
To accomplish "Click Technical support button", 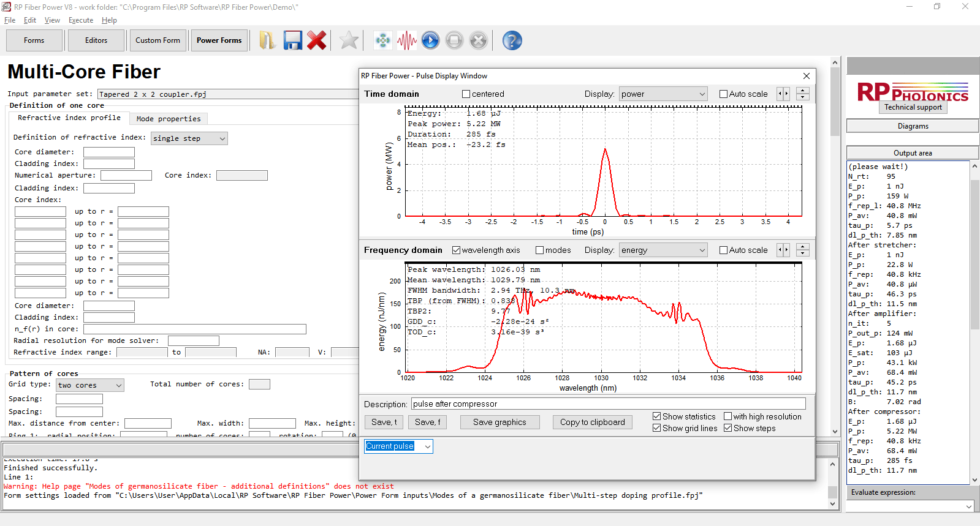I will (913, 107).
